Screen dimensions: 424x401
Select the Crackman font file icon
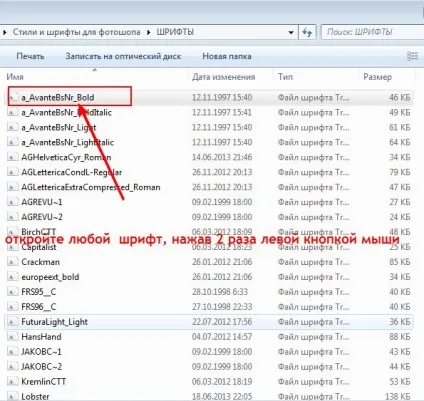coord(13,262)
